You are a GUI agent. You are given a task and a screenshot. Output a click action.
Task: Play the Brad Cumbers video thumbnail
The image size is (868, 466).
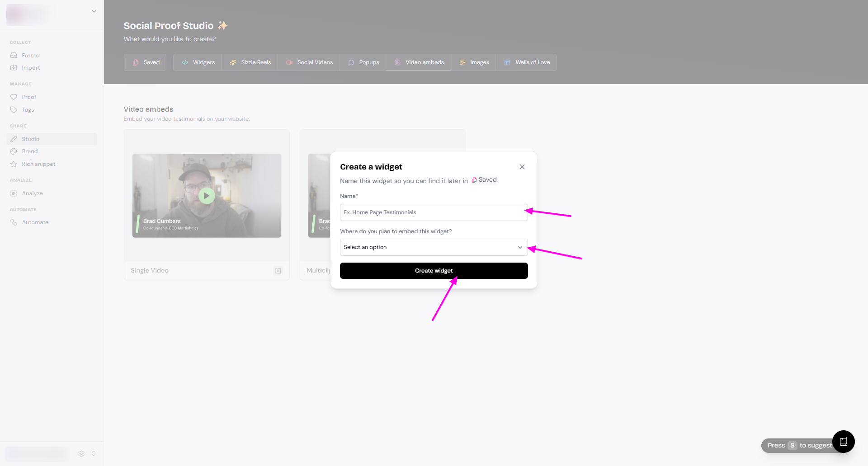[x=207, y=196]
